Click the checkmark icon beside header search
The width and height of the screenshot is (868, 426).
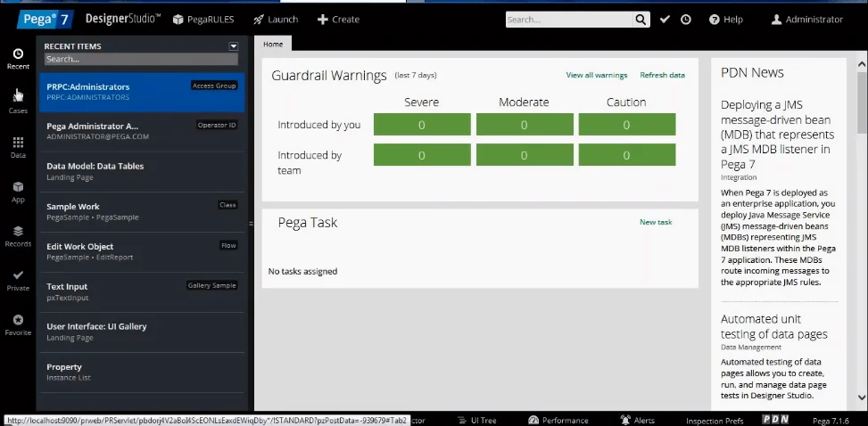[x=665, y=20]
